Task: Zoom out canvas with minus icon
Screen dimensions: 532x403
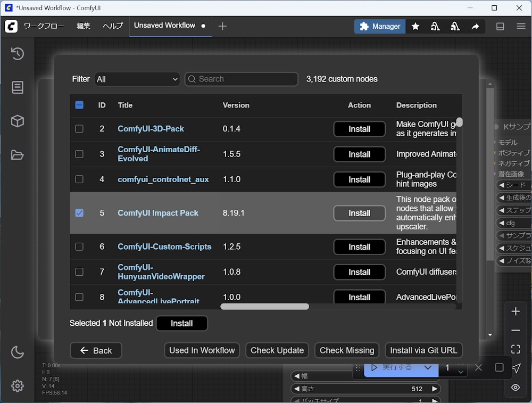Action: pos(516,330)
